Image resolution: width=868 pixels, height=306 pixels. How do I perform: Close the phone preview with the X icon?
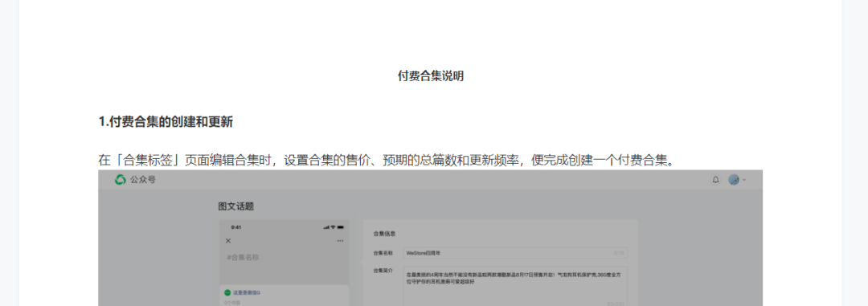click(x=228, y=241)
